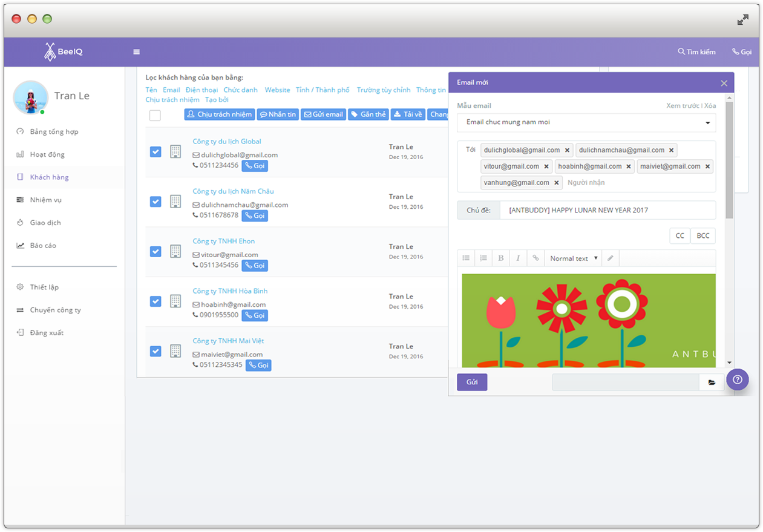This screenshot has width=763, height=532.
Task: Uncheck the Công ty du lịch Global checkbox
Action: click(x=156, y=152)
